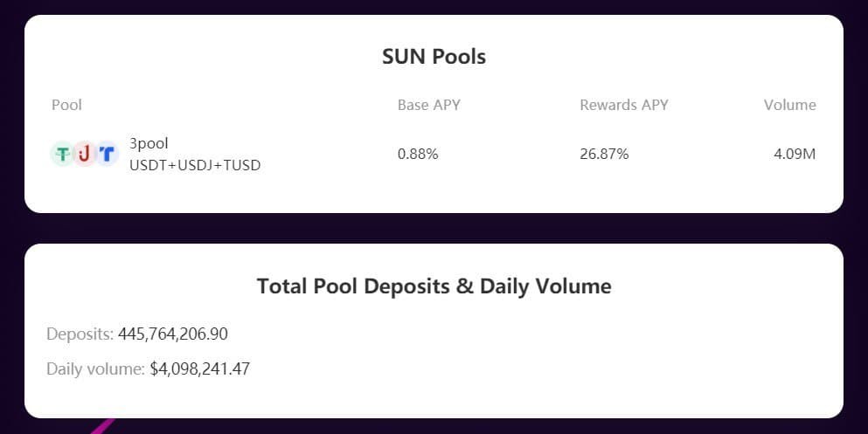This screenshot has width=868, height=434.
Task: Click the 26.87% rewards APY value
Action: coord(604,155)
